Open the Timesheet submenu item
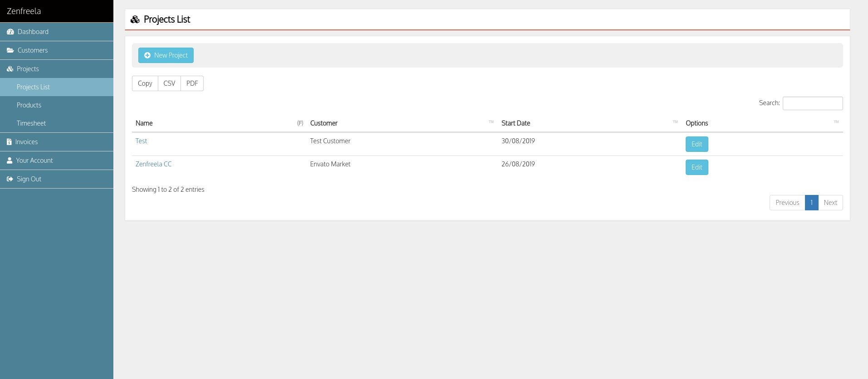 (x=31, y=123)
